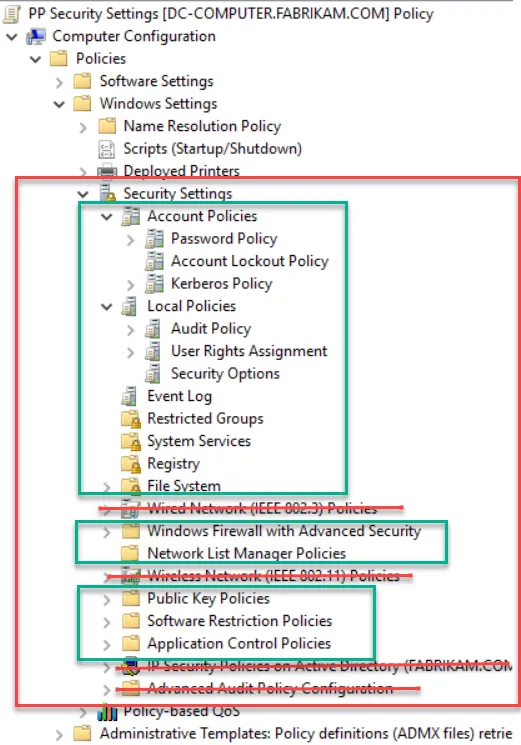Collapse the Account Policies chevron
521x745 pixels.
[107, 217]
